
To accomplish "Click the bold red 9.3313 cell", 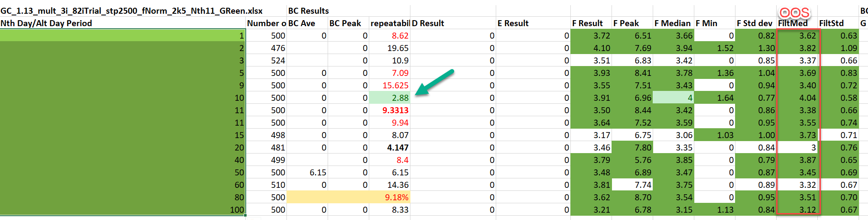I will 389,110.
